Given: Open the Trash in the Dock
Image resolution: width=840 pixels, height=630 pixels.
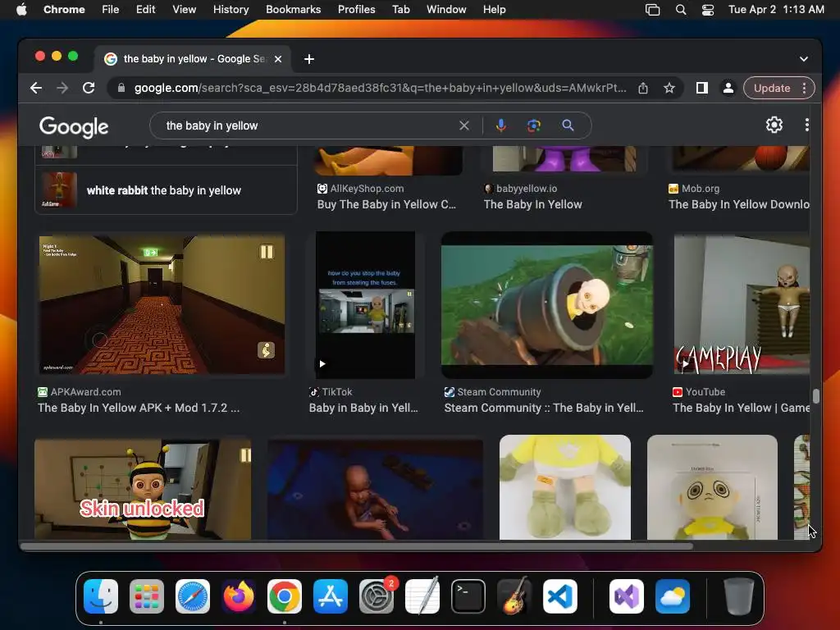Looking at the screenshot, I should pyautogui.click(x=739, y=596).
